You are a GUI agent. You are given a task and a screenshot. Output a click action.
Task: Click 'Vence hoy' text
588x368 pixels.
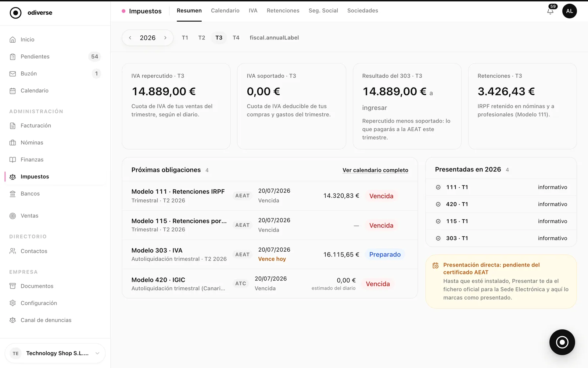[272, 259]
